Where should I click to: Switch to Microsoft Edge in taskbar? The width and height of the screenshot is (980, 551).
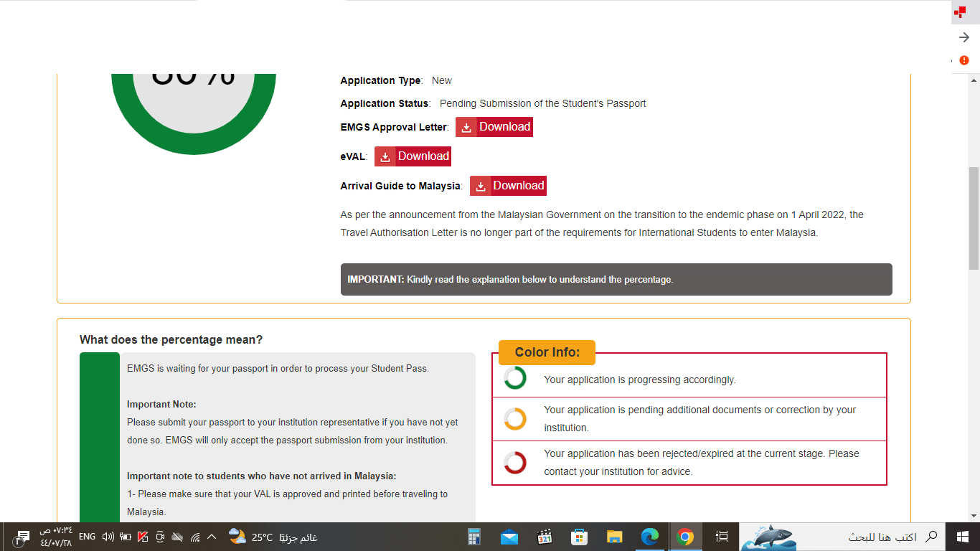coord(650,537)
